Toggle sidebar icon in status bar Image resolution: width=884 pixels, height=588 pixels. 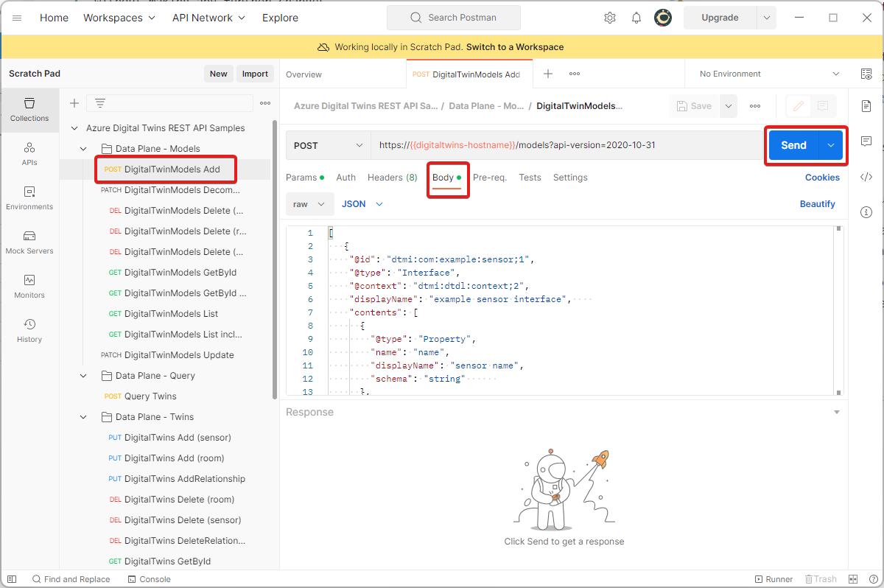click(12, 579)
